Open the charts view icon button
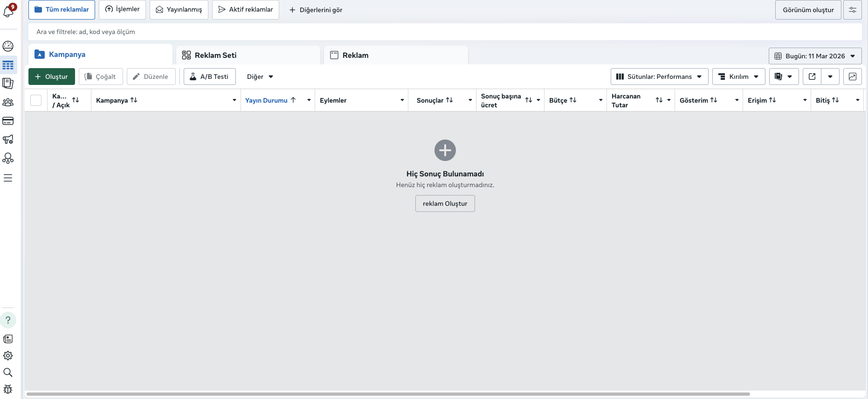Screen dimensions: 868x399 [x=852, y=77]
